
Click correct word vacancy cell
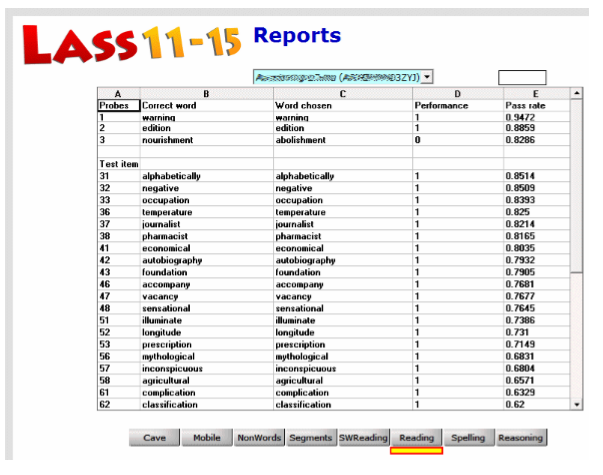point(207,296)
